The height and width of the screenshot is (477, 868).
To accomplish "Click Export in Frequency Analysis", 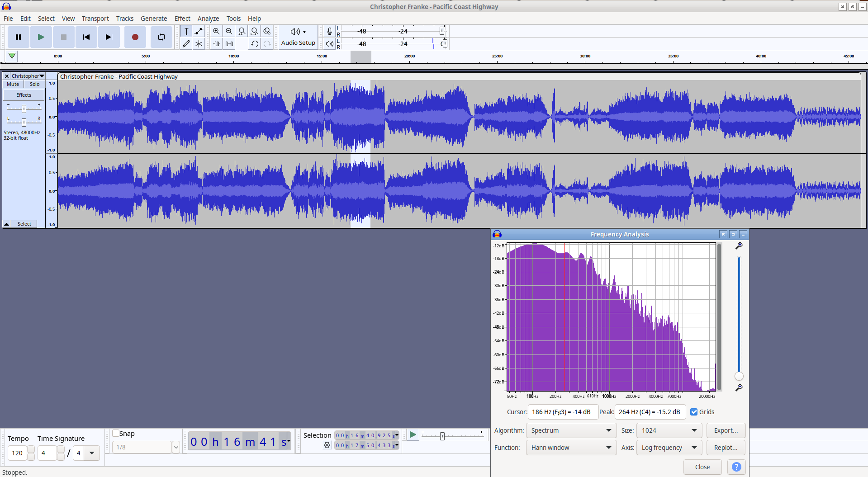I will (x=726, y=430).
